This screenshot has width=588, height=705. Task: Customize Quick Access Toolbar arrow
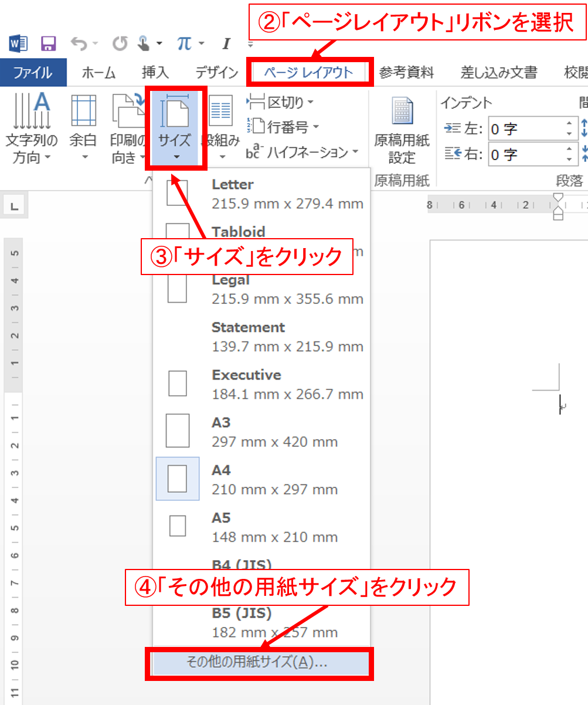point(251,44)
